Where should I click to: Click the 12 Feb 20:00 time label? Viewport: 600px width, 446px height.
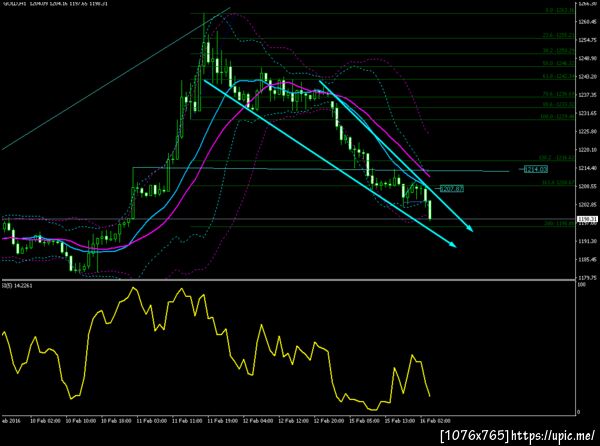point(329,421)
